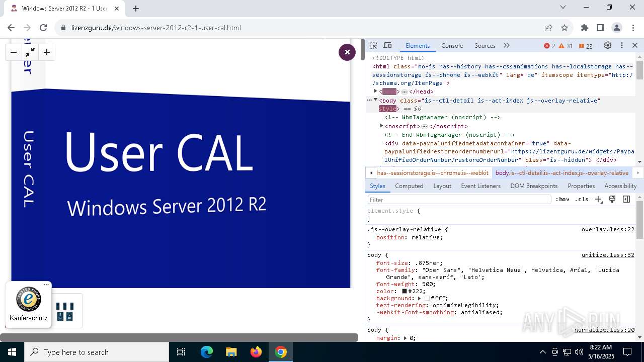
Task: Click the issues count 23 badge
Action: pos(586,46)
